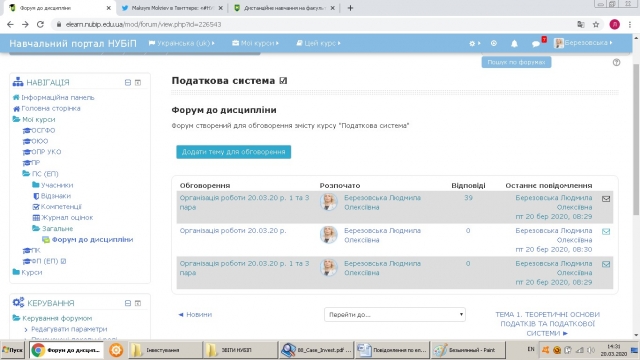Open the Windows Пуск start button
This screenshot has height=360, width=640.
(13, 350)
